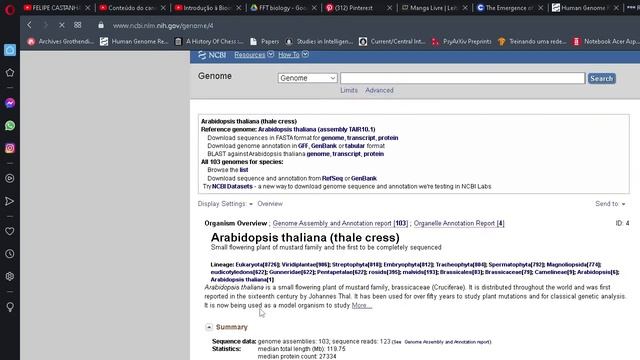This screenshot has height=360, width=640.
Task: Close the FFT biology tab
Action: (314, 8)
